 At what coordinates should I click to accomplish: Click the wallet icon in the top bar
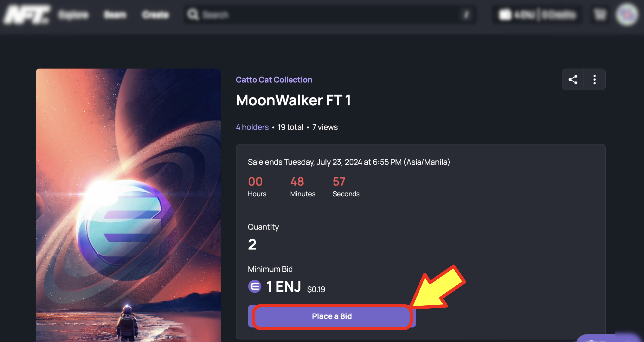point(505,14)
